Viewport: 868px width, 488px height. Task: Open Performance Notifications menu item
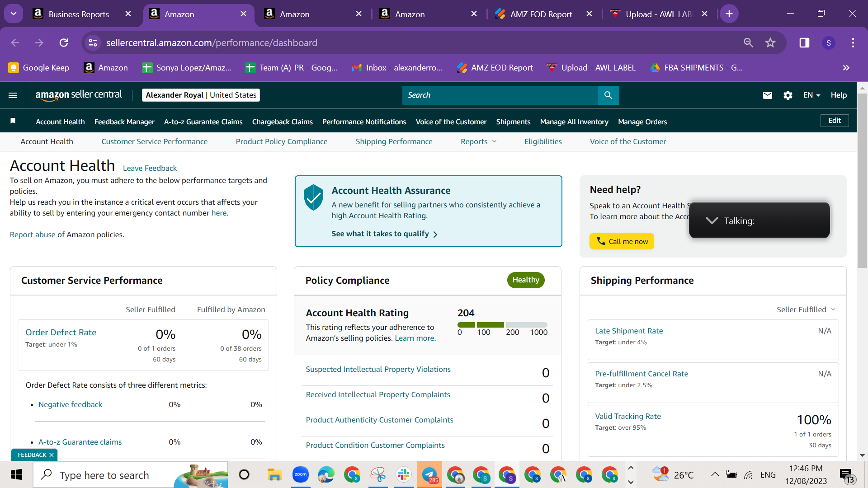[x=364, y=122]
